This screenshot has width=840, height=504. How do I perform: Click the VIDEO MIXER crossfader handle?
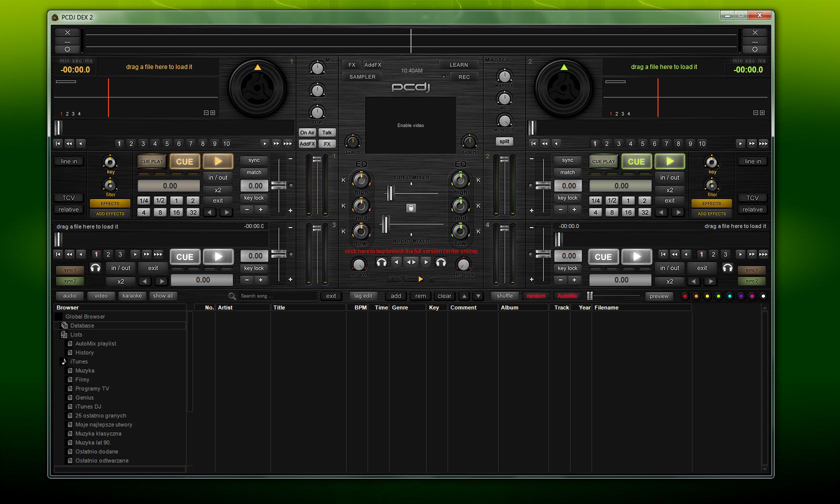(390, 193)
